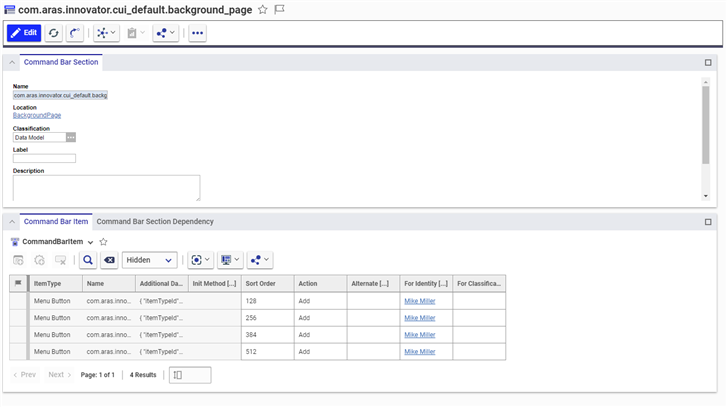Collapse the Command Bar Section accordion
The width and height of the screenshot is (727, 407).
coord(12,62)
